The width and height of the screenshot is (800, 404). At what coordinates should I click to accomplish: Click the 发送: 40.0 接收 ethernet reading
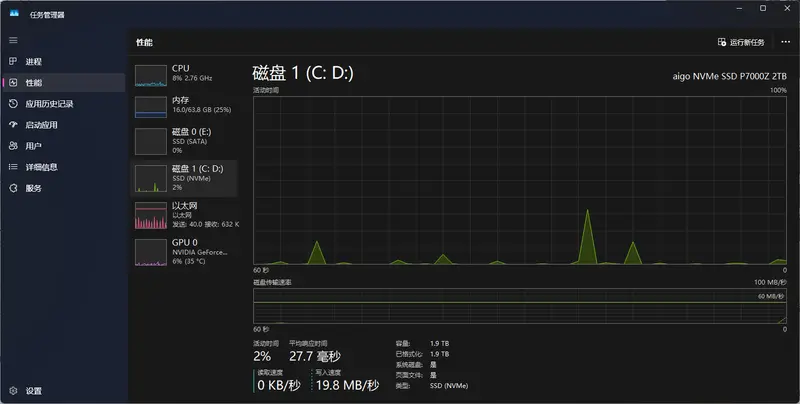point(205,224)
